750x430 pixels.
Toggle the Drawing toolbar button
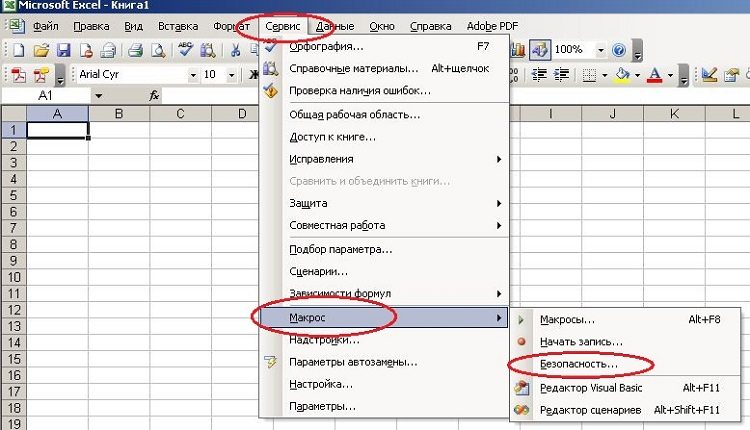click(540, 50)
